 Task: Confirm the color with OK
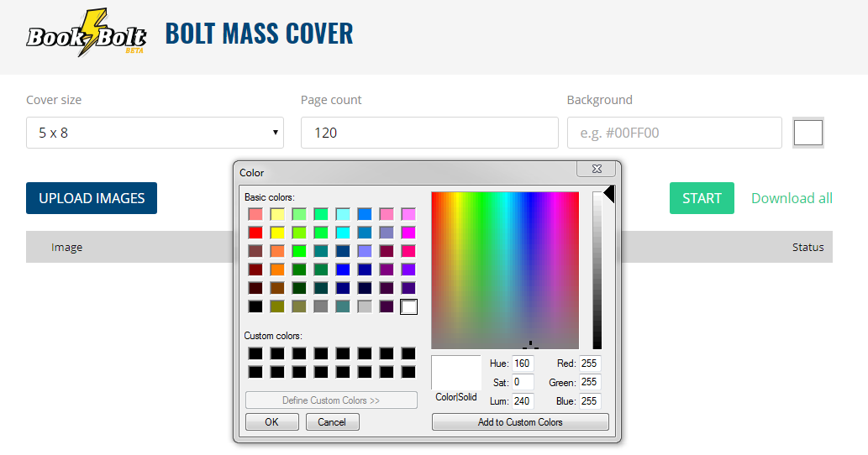[271, 421]
